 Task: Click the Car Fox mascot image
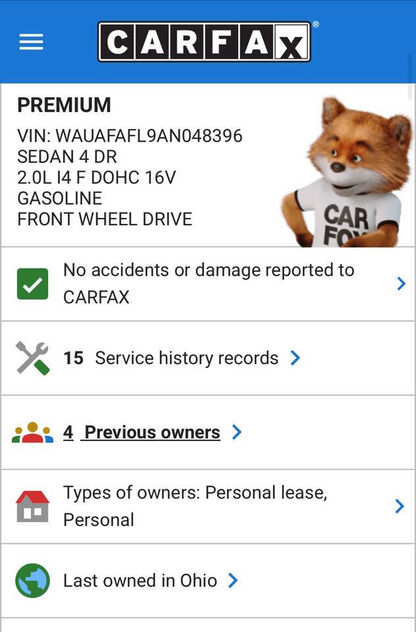pos(348,172)
